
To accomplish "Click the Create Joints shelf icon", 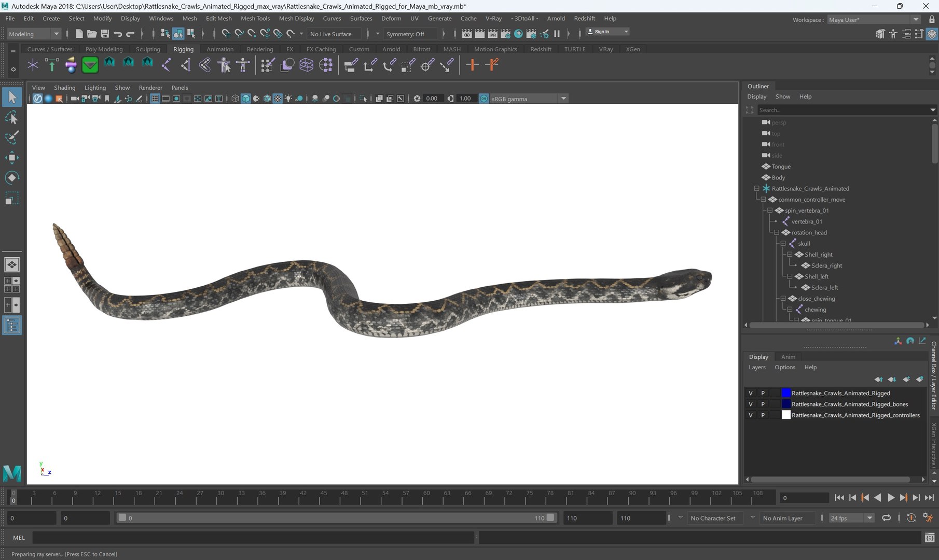I will [166, 65].
